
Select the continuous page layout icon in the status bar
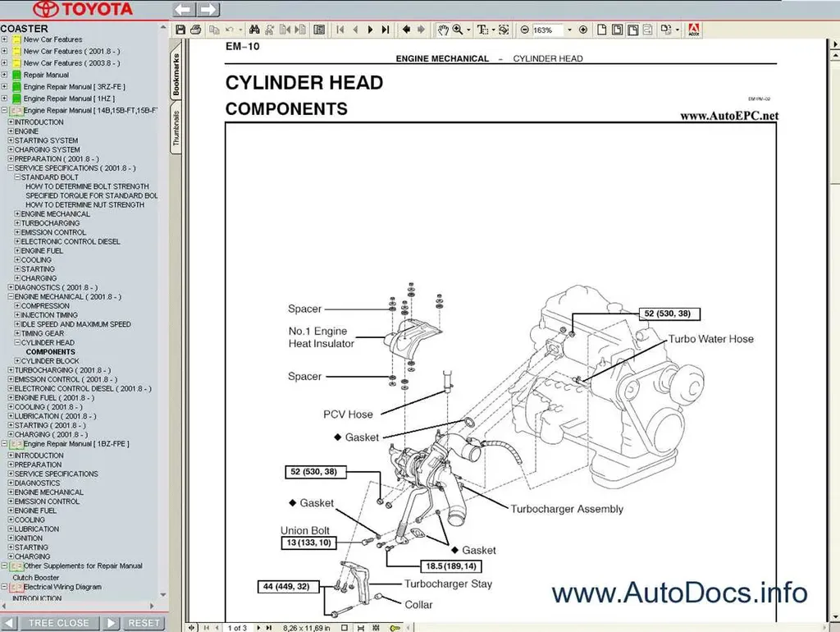[361, 628]
